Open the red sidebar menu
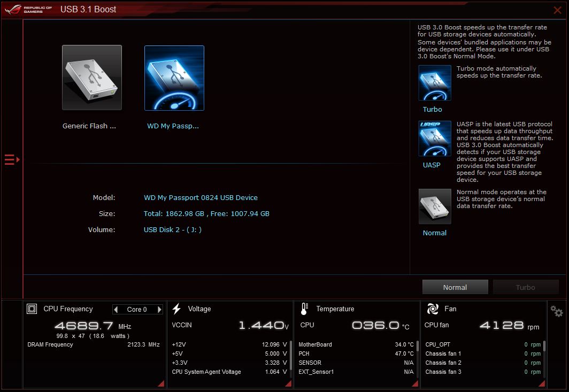The height and width of the screenshot is (392, 569). click(x=10, y=159)
